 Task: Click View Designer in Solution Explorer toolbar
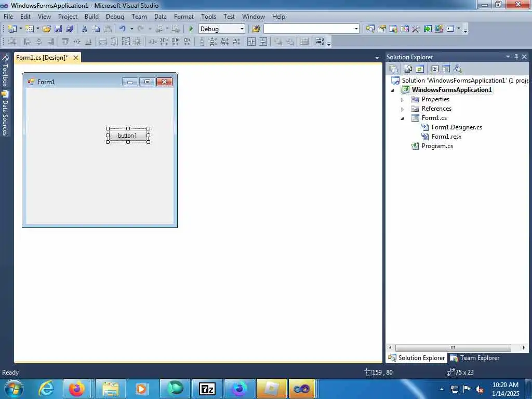tap(446, 69)
